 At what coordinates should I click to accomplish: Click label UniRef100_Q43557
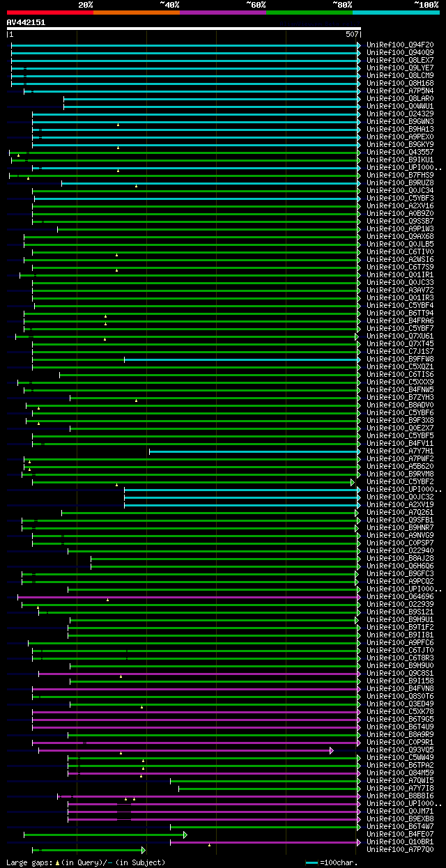(x=399, y=153)
